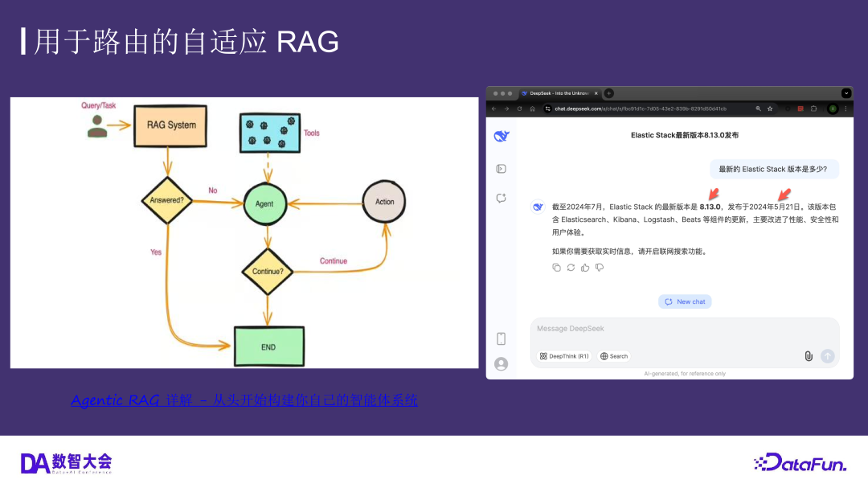Toggle the Search web mode
The width and height of the screenshot is (868, 488).
point(614,356)
